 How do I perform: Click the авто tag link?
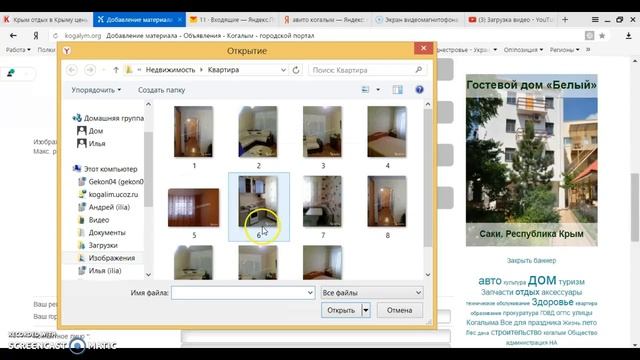click(x=489, y=281)
